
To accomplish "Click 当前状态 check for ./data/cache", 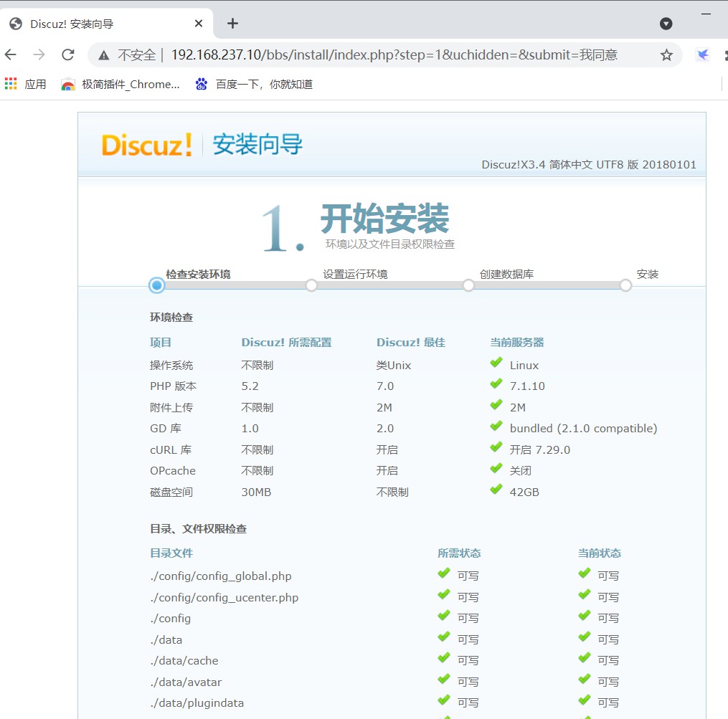I will (x=585, y=658).
